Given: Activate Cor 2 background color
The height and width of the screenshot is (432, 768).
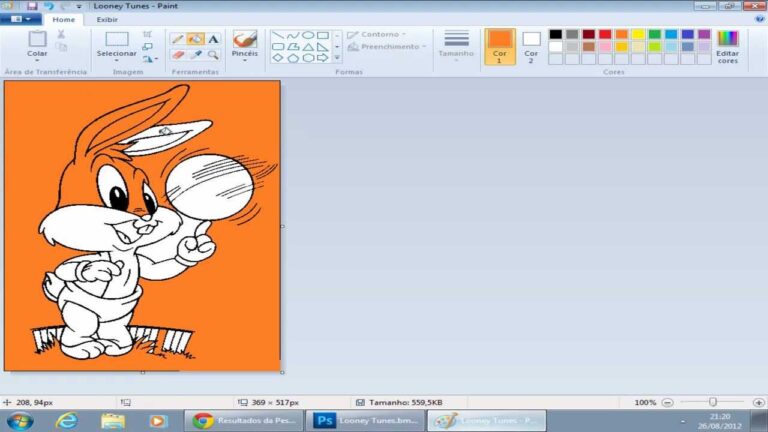Looking at the screenshot, I should (531, 47).
